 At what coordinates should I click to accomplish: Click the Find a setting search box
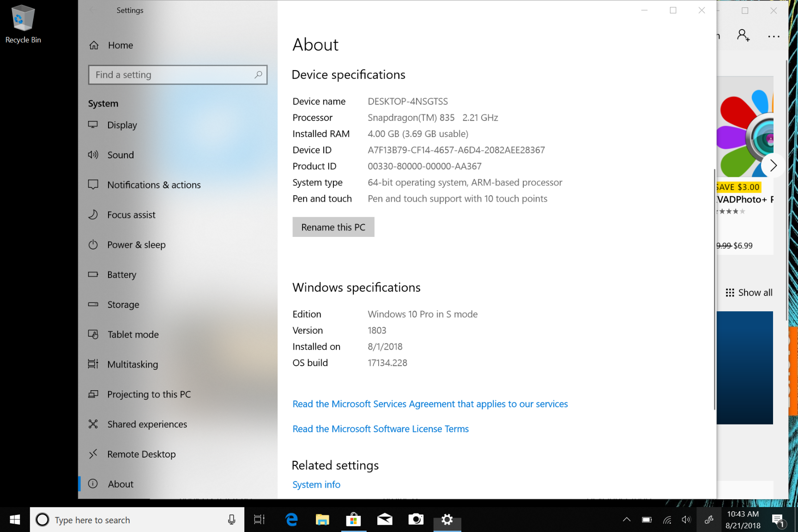(178, 75)
